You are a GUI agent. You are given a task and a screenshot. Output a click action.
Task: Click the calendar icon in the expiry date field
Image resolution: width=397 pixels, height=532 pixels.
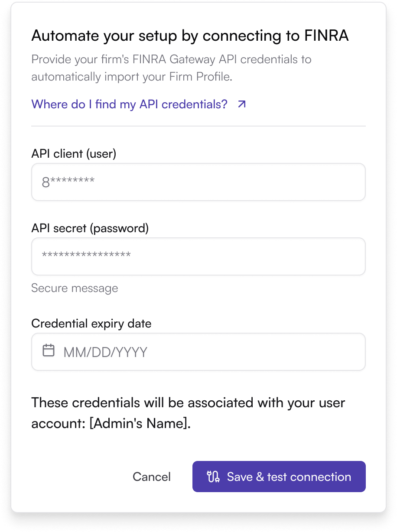49,350
